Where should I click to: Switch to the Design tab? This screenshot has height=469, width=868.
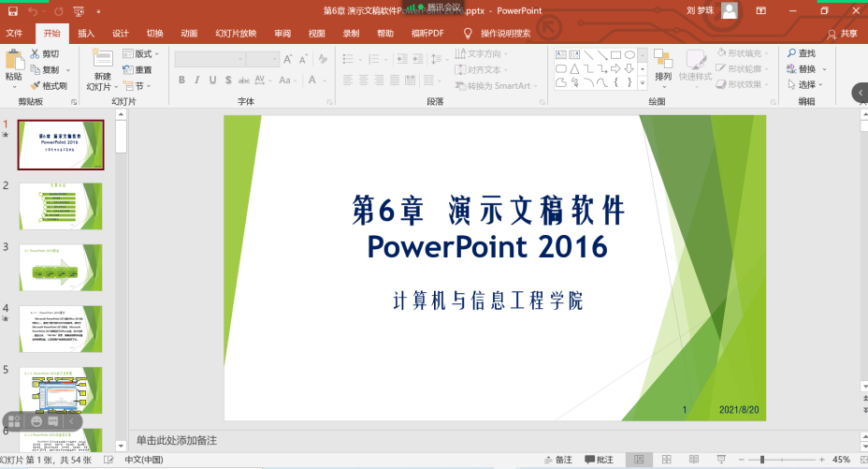(x=120, y=33)
